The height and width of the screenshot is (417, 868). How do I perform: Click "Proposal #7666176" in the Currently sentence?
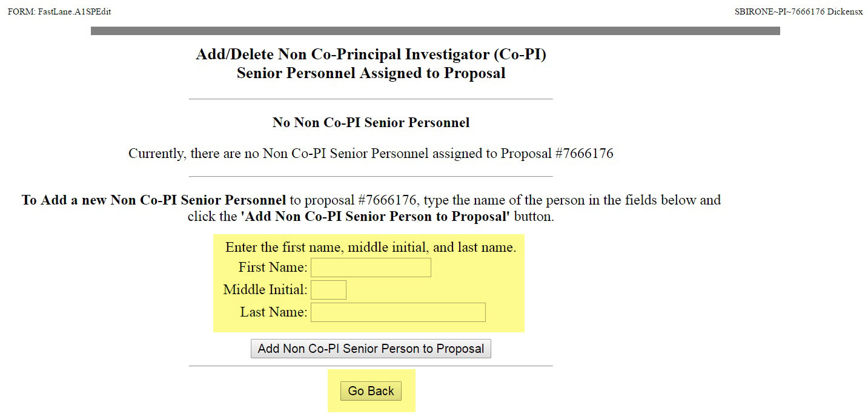click(557, 154)
